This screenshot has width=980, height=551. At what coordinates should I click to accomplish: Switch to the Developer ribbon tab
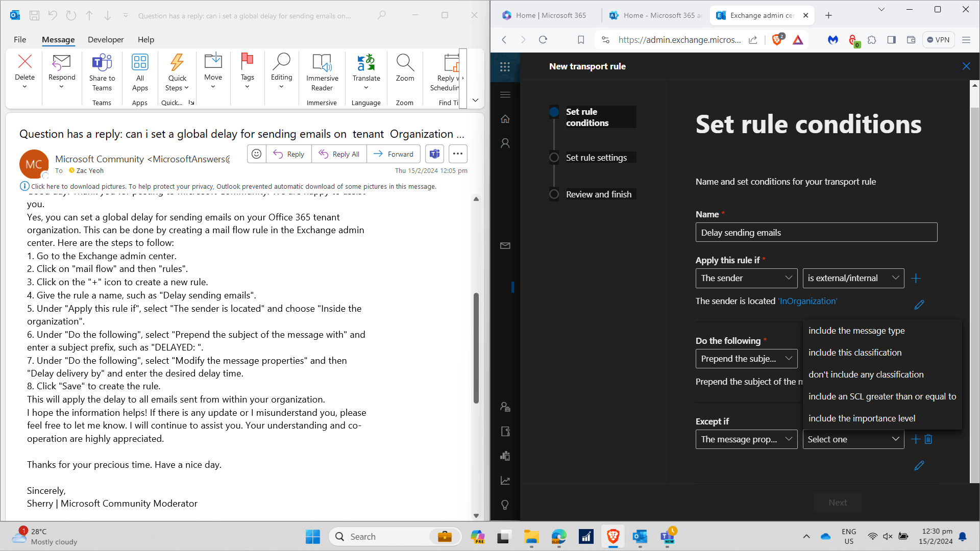(x=106, y=39)
